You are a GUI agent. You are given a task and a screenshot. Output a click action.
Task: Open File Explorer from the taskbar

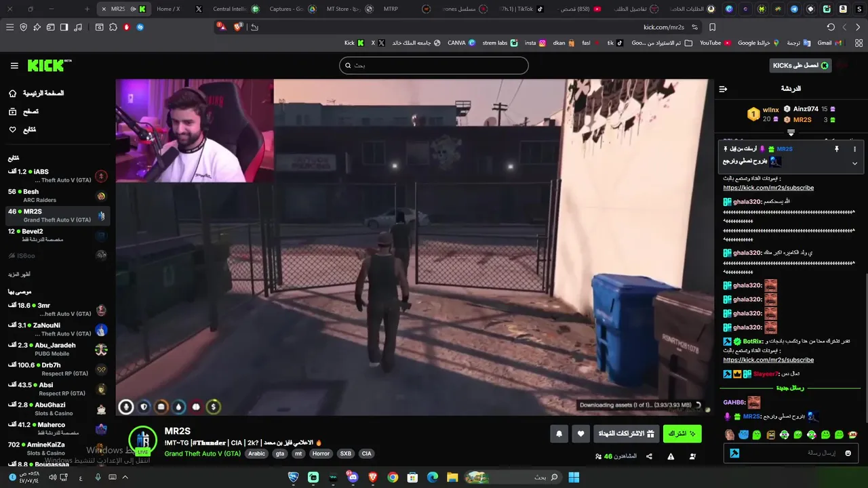452,477
